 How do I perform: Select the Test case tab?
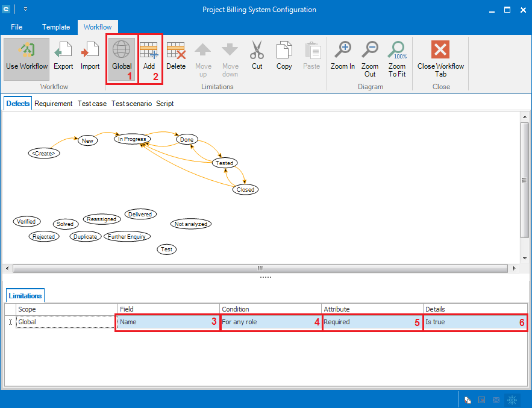coord(92,104)
